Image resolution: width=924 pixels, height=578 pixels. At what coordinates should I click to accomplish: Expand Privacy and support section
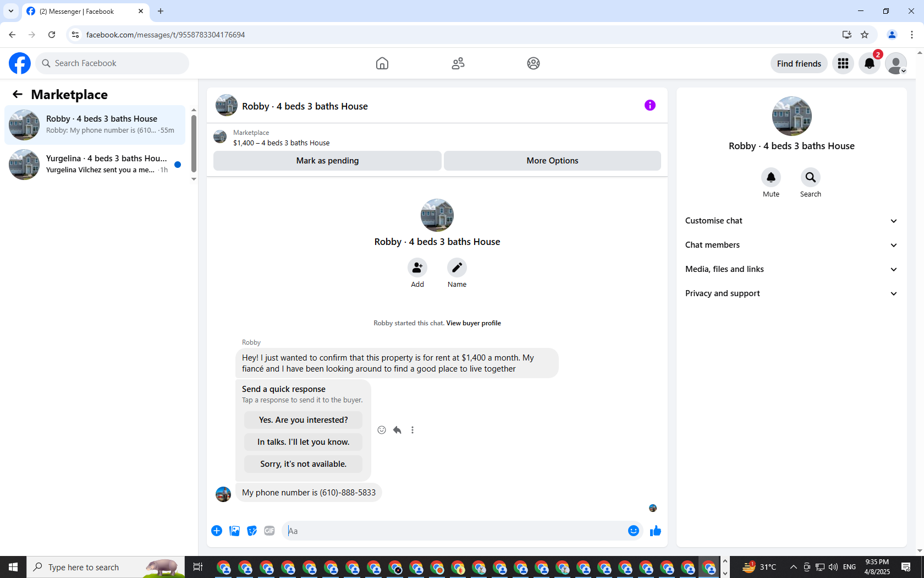pos(791,293)
